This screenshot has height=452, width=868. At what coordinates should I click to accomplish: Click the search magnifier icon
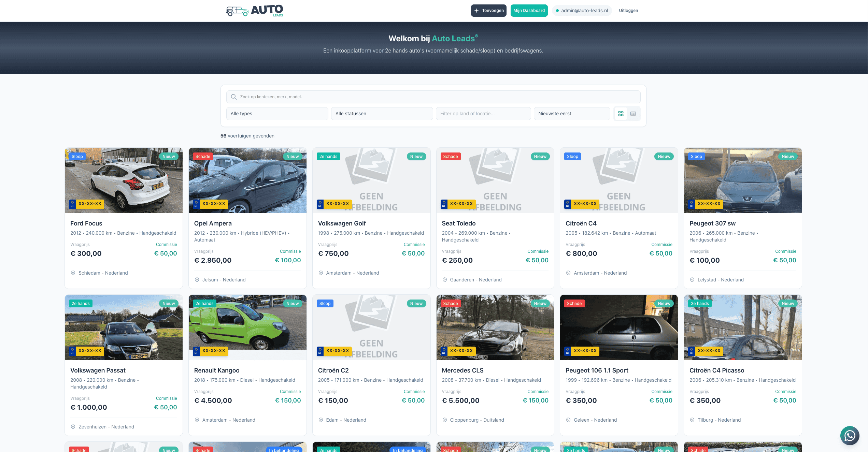pyautogui.click(x=233, y=97)
